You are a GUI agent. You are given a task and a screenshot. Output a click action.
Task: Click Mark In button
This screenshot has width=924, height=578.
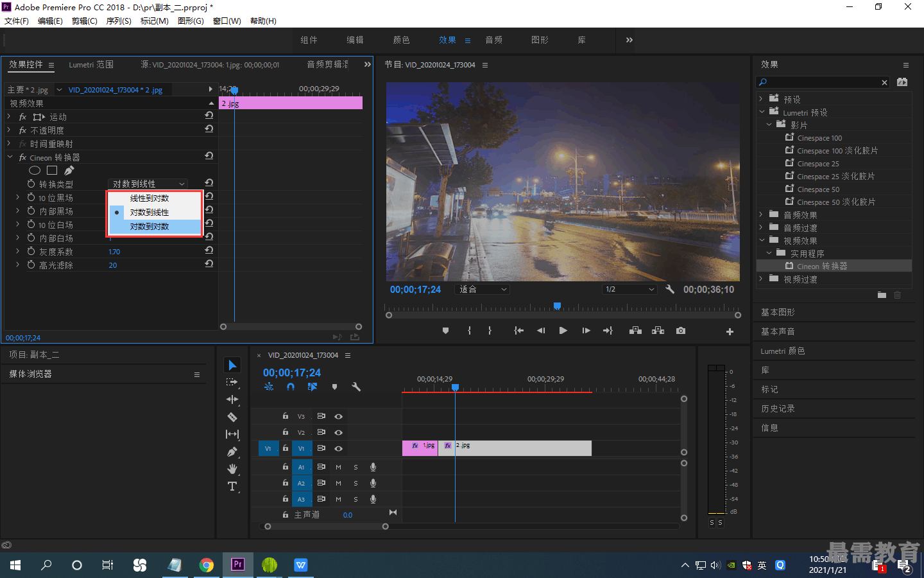469,331
